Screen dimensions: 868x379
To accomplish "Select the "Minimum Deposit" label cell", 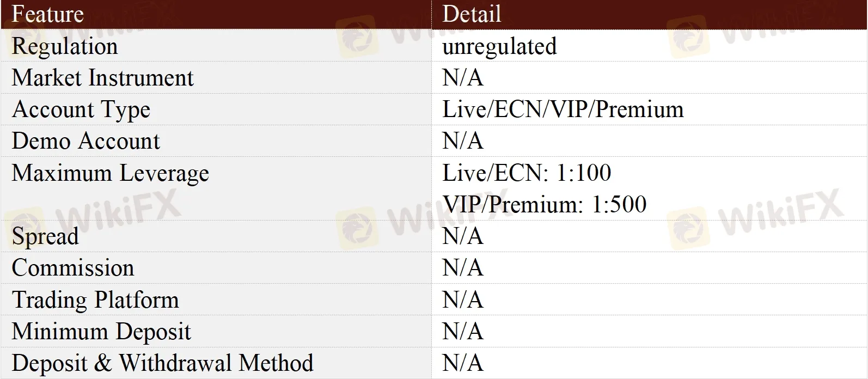I will click(101, 332).
